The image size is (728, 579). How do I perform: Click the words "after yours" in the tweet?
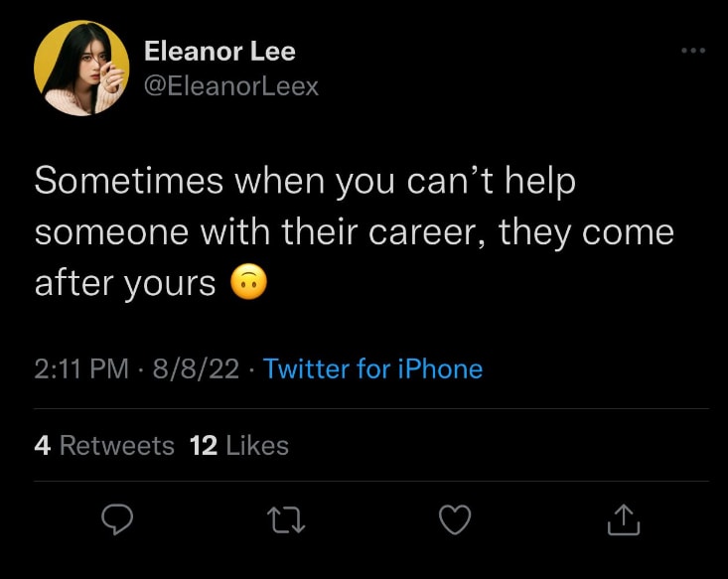click(125, 284)
